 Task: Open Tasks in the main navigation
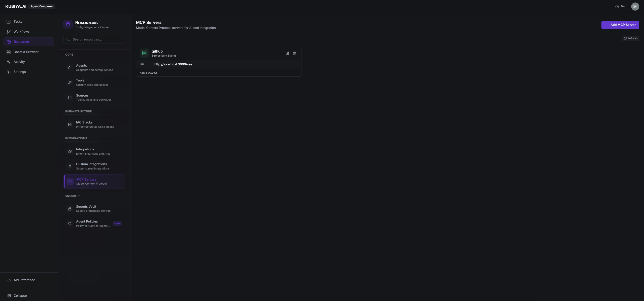(x=29, y=22)
